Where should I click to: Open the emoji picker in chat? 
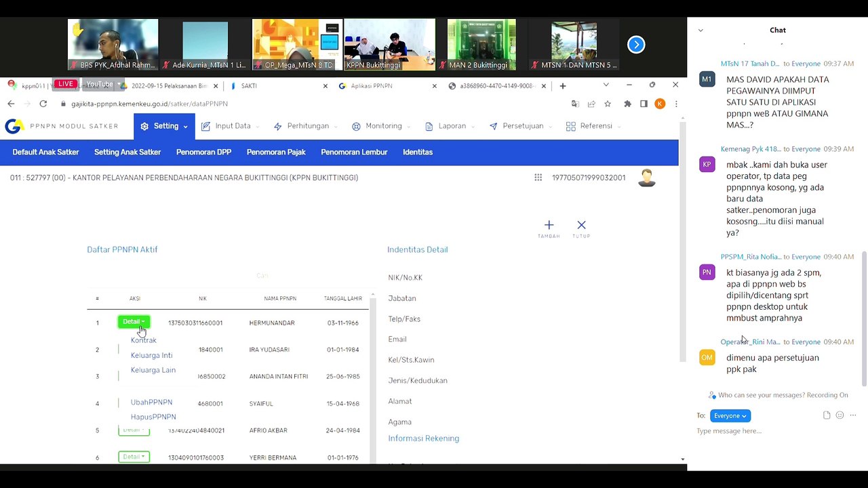(x=840, y=415)
